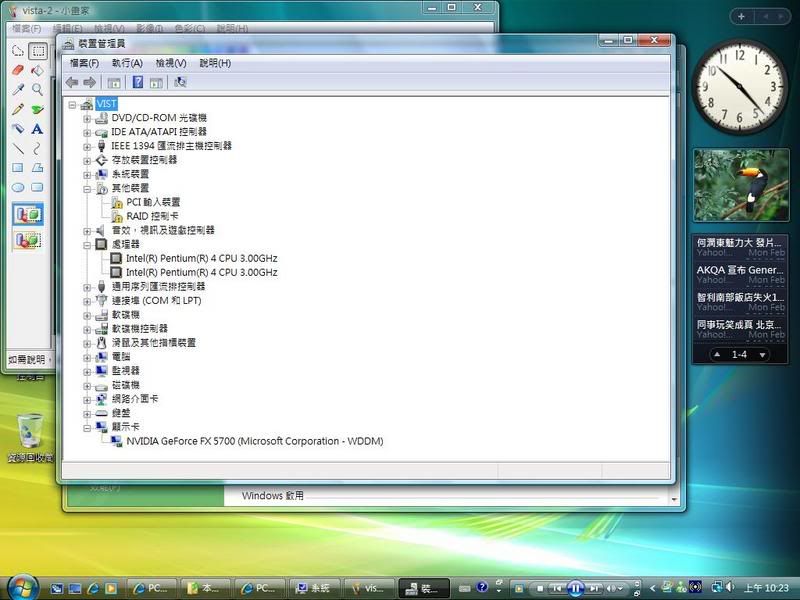Open the 說明(H) menu in Device Manager

pyautogui.click(x=215, y=63)
